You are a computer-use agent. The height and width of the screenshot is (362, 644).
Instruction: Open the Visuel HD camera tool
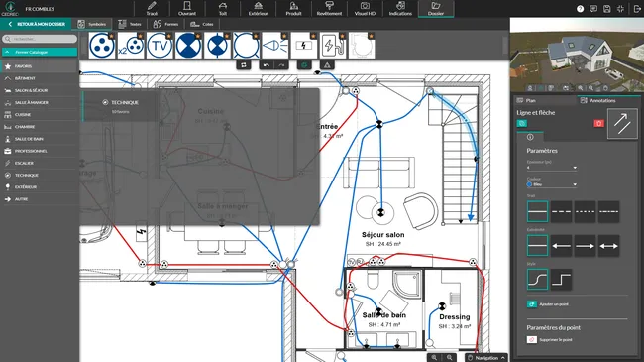coord(365,9)
